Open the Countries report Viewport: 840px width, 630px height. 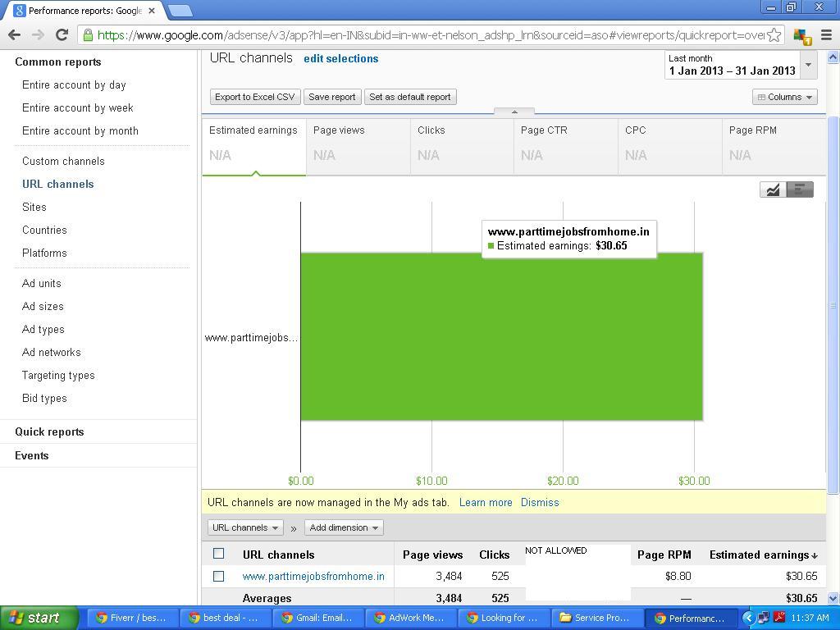(44, 231)
